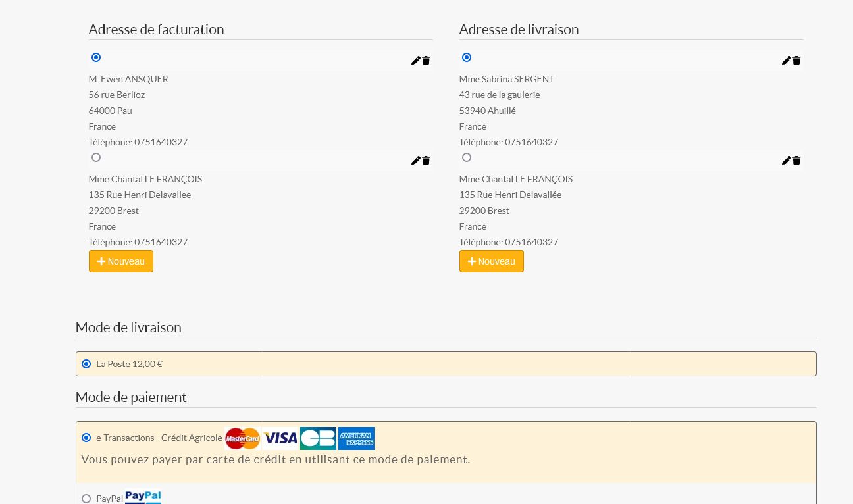Delete Chantal LE FRANÇOIS billing address
The width and height of the screenshot is (853, 504).
tap(426, 161)
